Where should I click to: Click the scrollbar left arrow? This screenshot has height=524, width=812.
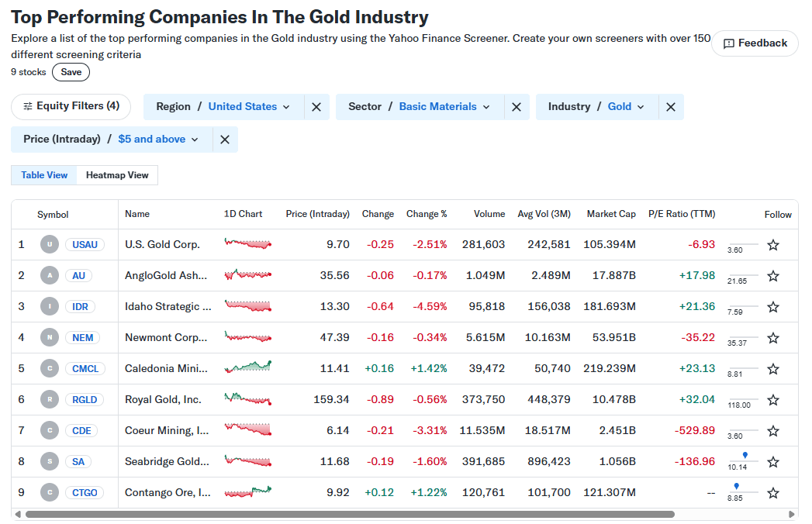point(18,515)
